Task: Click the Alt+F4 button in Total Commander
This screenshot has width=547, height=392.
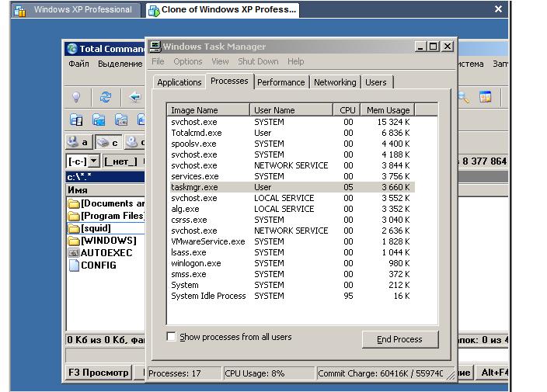Action: coord(493,373)
